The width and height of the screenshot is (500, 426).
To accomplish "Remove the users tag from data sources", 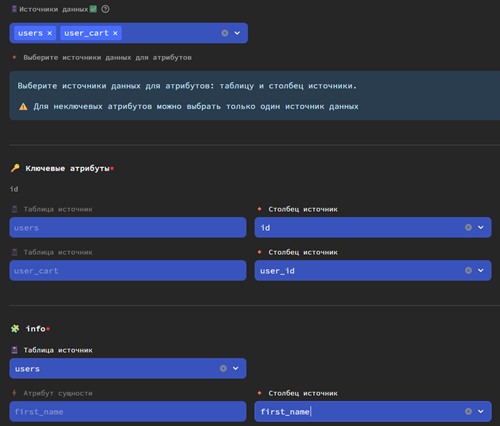I will pyautogui.click(x=50, y=33).
